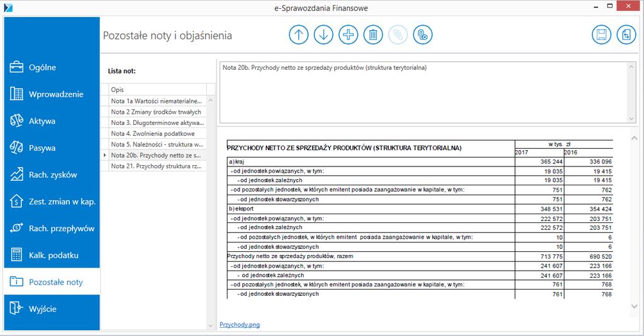Open the Ogólne section

(x=52, y=67)
